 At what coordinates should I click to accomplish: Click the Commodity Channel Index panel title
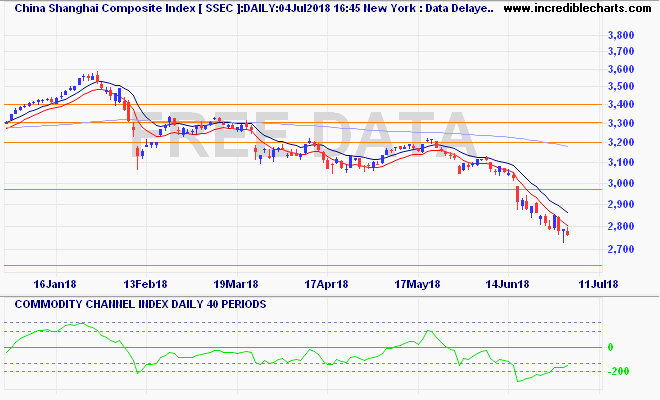(134, 303)
